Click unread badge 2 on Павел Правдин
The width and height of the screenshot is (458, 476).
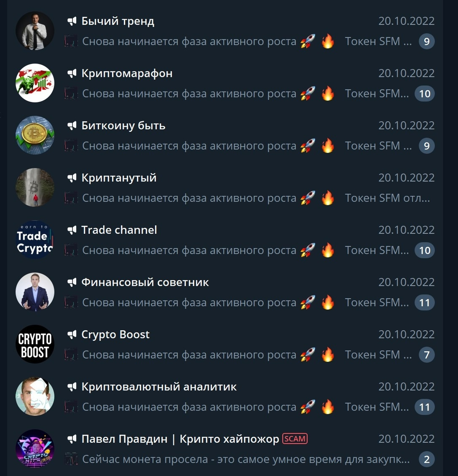point(427,459)
